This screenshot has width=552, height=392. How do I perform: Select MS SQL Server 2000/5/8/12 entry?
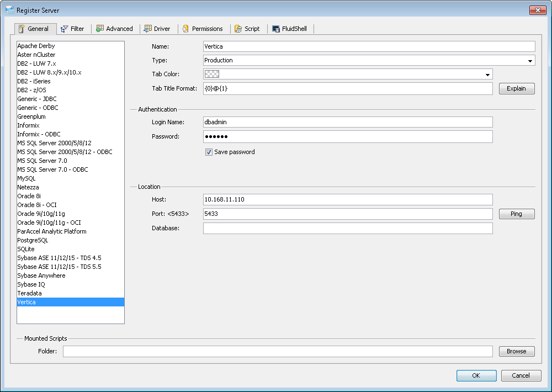[71, 143]
